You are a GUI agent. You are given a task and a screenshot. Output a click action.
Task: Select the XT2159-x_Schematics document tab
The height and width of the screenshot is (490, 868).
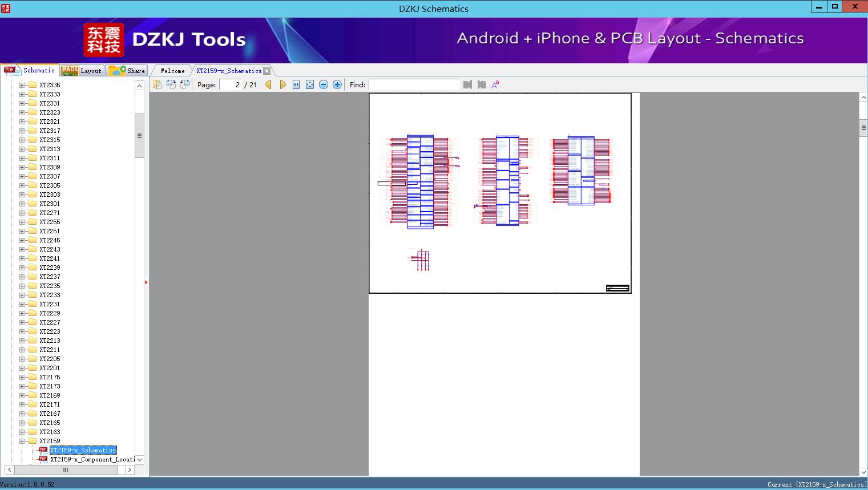point(229,71)
